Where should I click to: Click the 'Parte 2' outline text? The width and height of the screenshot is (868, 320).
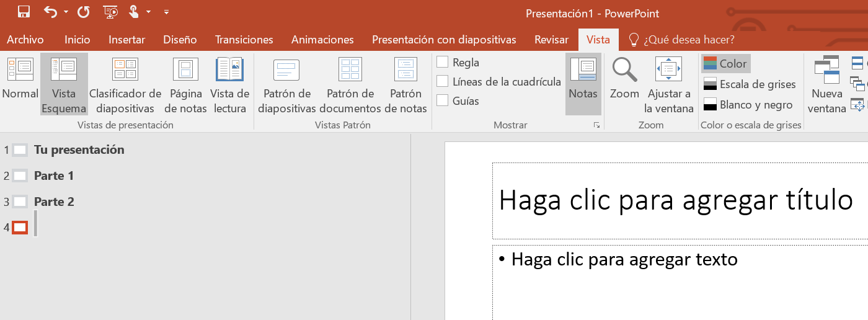54,202
